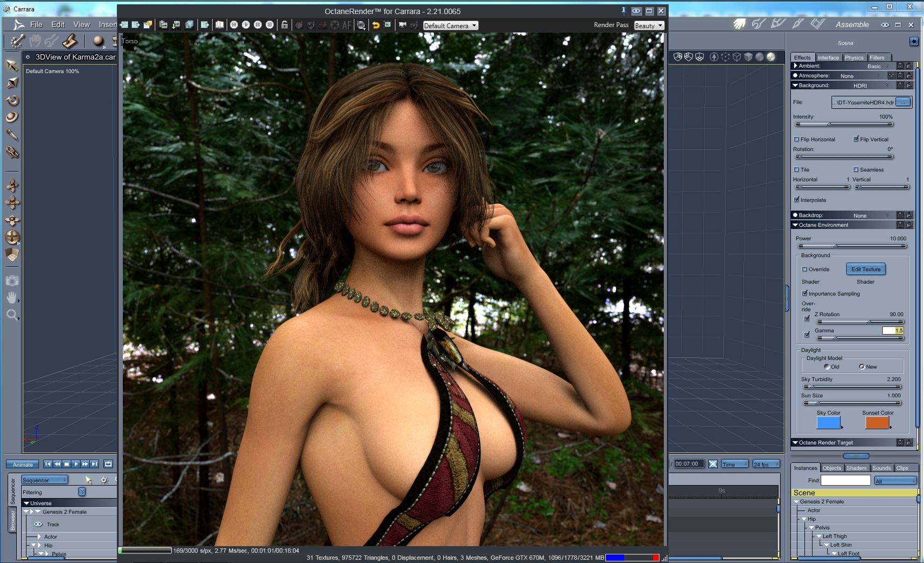Save the Background preset with disk icon

(900, 86)
